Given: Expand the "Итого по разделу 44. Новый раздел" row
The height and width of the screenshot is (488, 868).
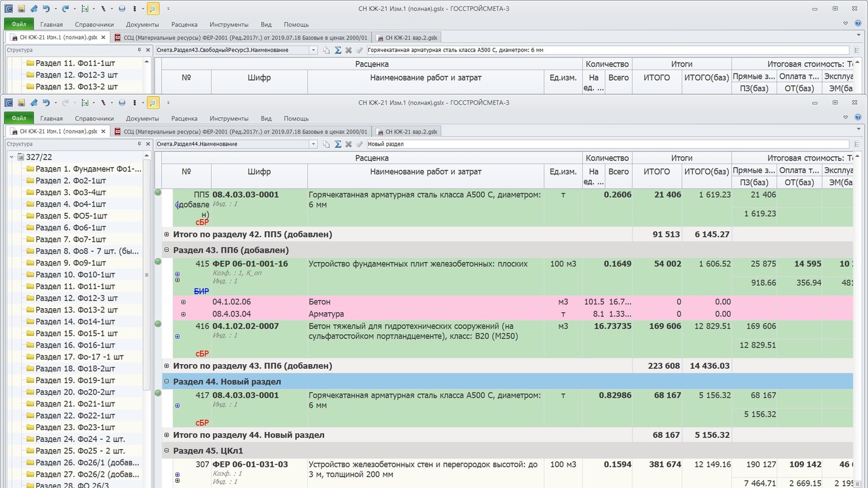Looking at the screenshot, I should [x=167, y=435].
